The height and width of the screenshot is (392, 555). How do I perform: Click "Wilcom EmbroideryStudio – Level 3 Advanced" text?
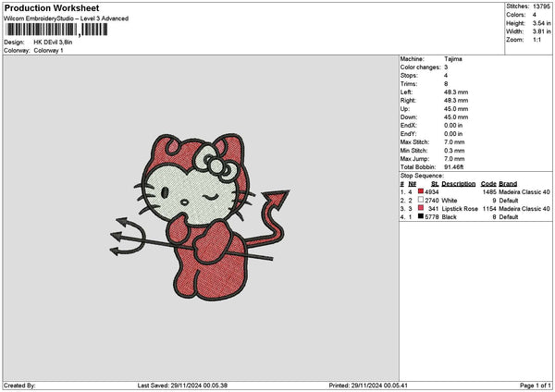67,18
